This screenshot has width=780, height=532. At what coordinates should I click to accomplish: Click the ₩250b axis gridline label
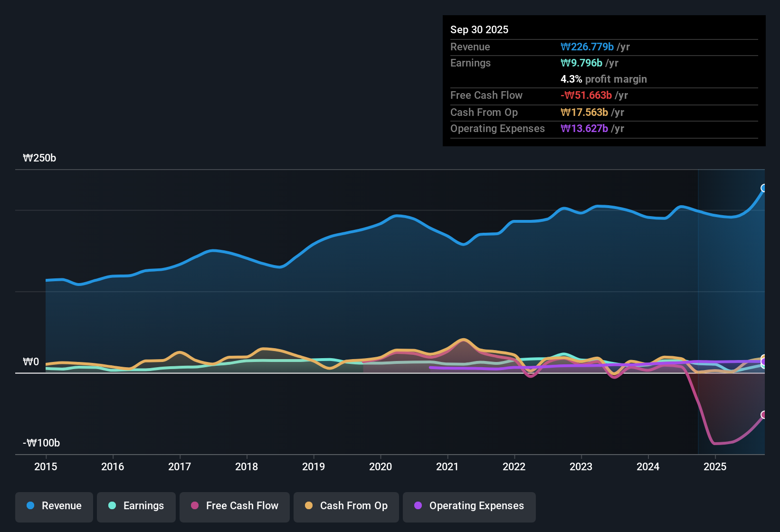40,158
